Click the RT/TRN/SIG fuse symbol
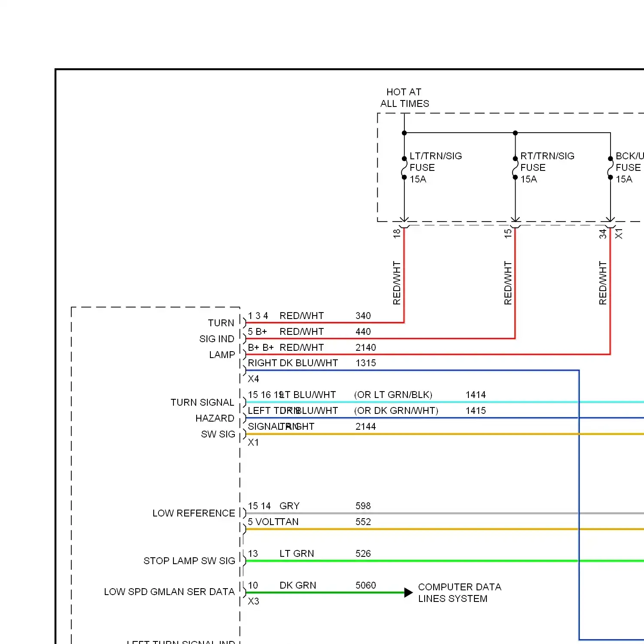The width and height of the screenshot is (644, 644). 515,168
